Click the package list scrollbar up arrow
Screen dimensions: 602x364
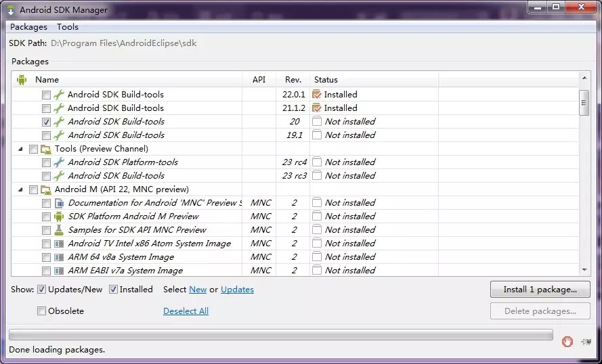[x=584, y=78]
